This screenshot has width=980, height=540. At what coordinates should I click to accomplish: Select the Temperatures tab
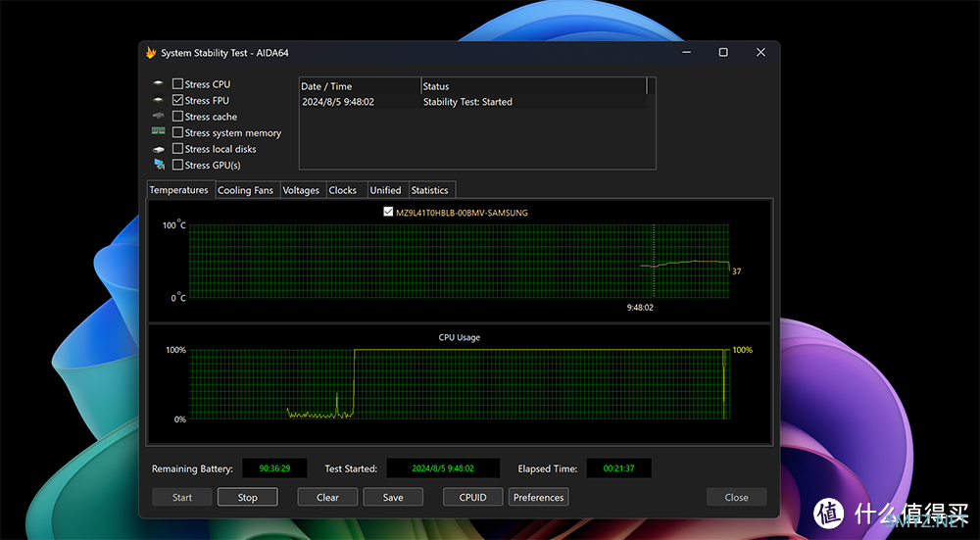pyautogui.click(x=179, y=189)
